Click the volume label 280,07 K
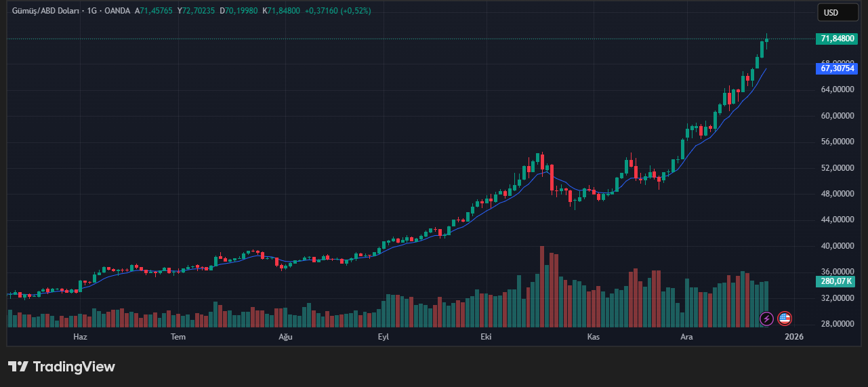 [x=836, y=281]
